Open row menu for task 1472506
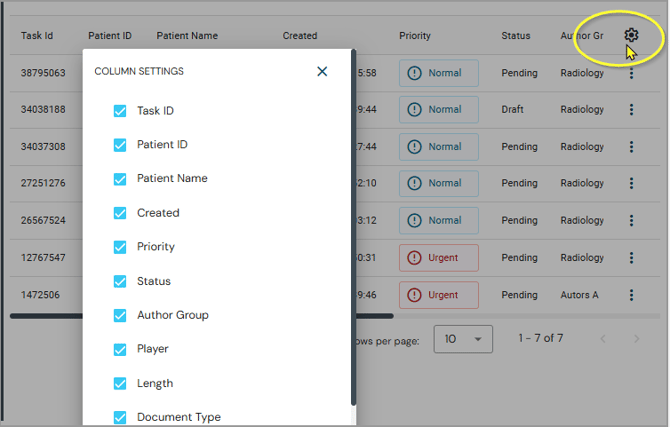This screenshot has width=670, height=427. [631, 295]
